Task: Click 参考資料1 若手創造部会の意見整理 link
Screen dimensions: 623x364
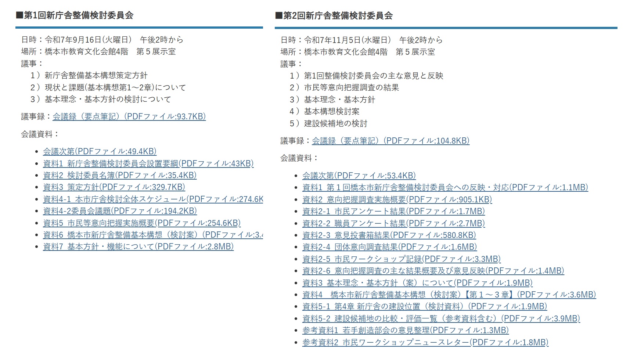Action: [x=405, y=330]
